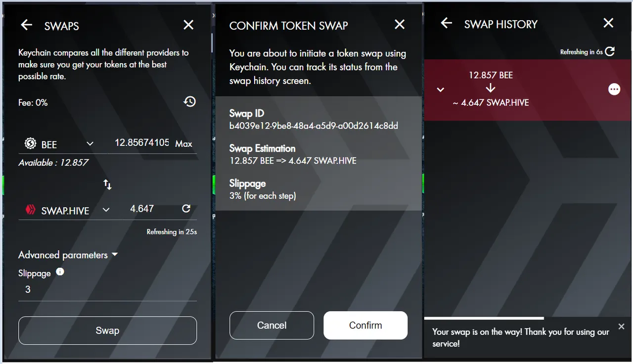This screenshot has width=633, height=364.
Task: Show the Slippage info tooltip icon
Action: [60, 272]
